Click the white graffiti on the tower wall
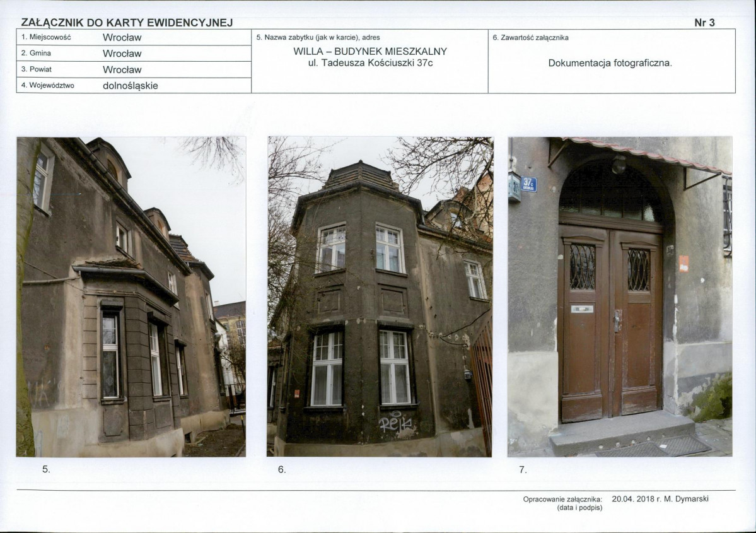This screenshot has width=756, height=533. click(x=397, y=423)
